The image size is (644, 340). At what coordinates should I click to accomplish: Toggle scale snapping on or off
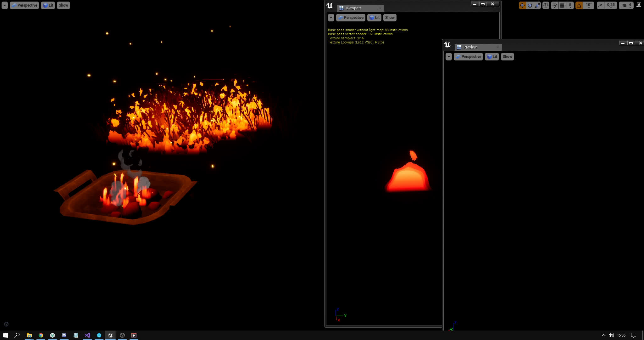[x=600, y=5]
